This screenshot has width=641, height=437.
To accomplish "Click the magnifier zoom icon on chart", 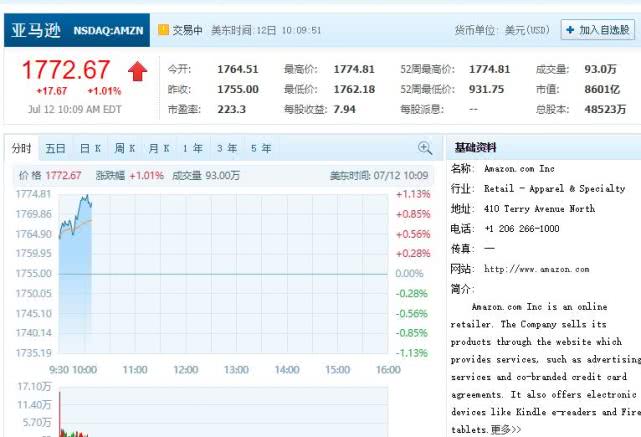I will tap(425, 148).
